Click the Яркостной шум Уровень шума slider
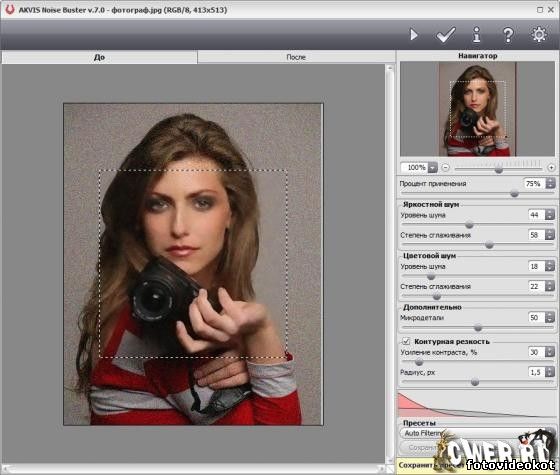This screenshot has width=560, height=475. (477, 225)
